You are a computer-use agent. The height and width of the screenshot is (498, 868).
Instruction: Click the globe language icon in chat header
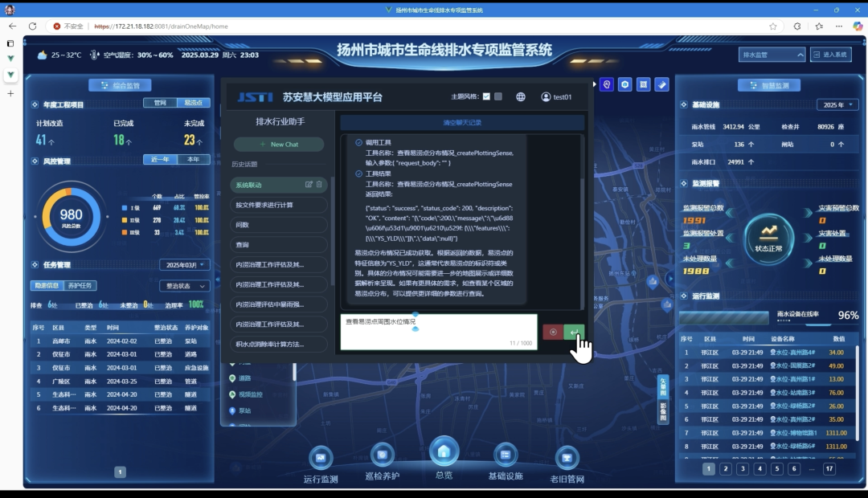pos(521,97)
